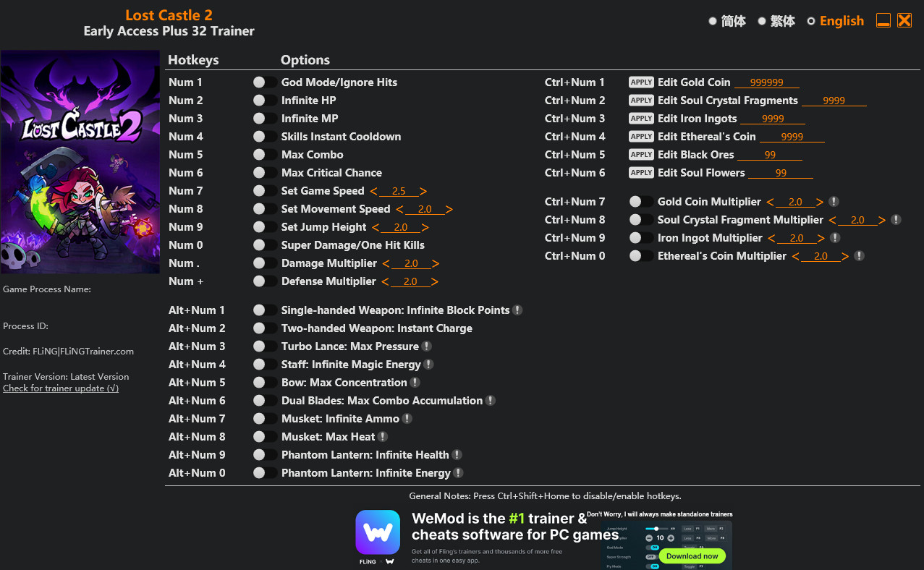Toggle Infinite HP on
Screen dimensions: 924x570
coord(265,101)
